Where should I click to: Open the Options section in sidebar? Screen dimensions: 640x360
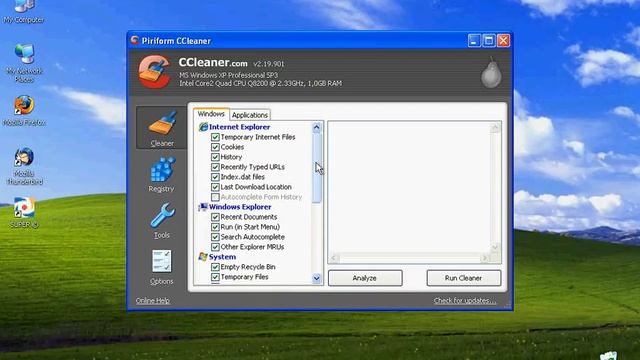pos(162,267)
